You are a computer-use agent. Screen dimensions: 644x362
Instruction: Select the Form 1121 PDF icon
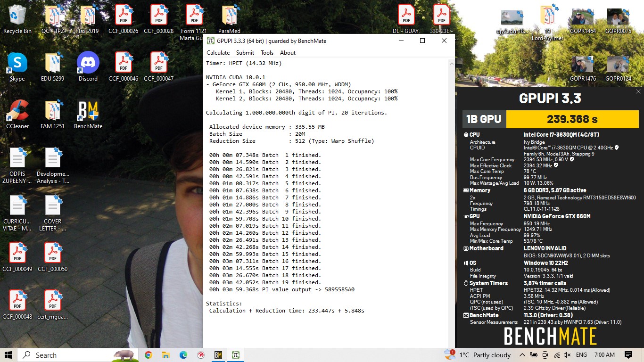click(x=194, y=22)
